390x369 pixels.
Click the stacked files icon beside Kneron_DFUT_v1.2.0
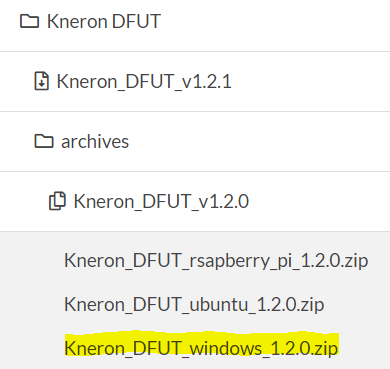(57, 201)
